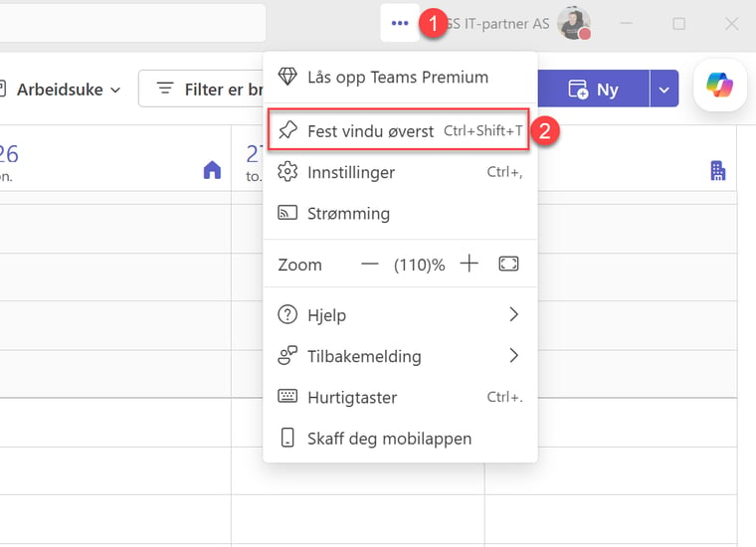Expand the Hjelp submenu
The image size is (756, 547).
click(x=400, y=315)
